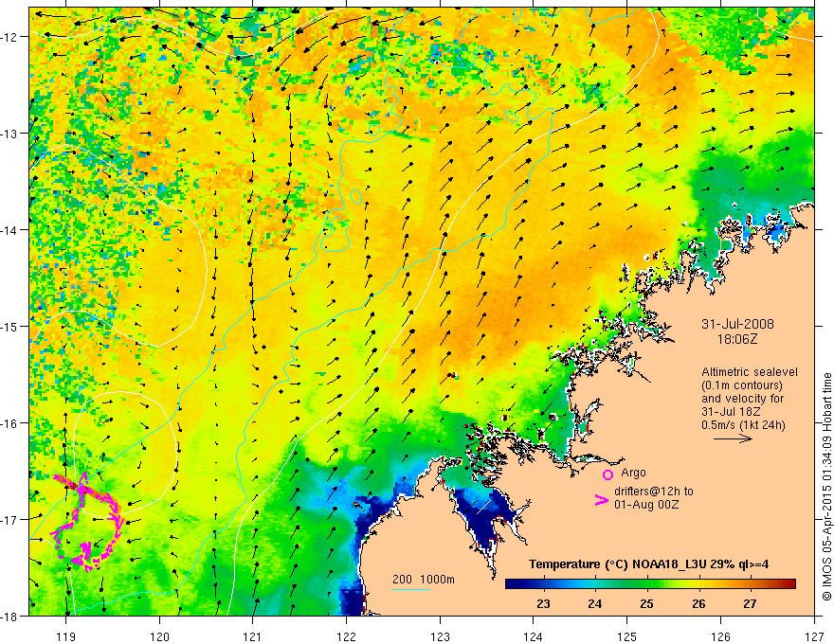834x644 pixels.
Task: Click the 'drifters@12h to' legend text
Action: tap(654, 492)
